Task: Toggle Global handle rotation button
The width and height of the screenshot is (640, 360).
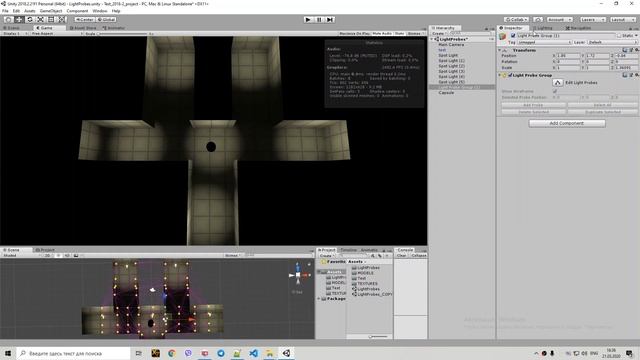Action: 107,20
